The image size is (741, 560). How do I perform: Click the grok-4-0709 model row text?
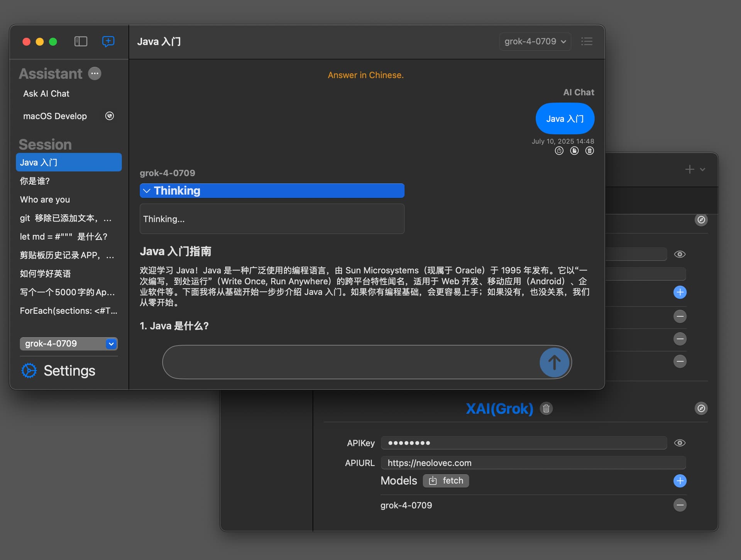tap(406, 505)
